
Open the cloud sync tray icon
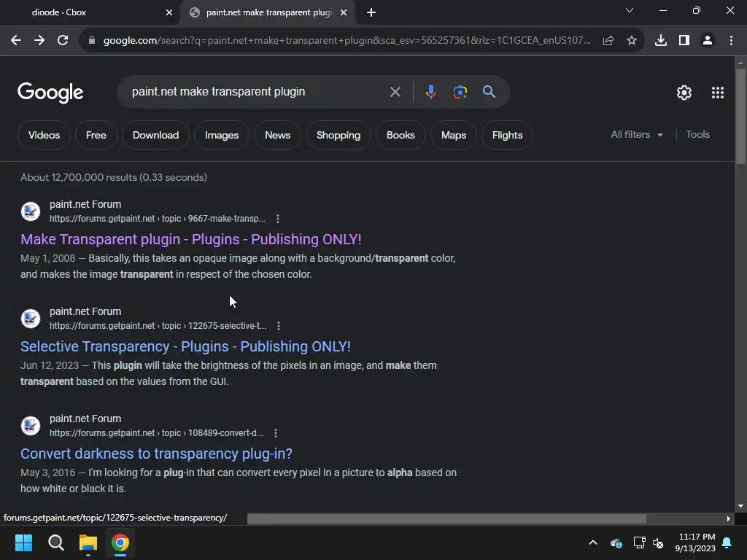pos(616,542)
